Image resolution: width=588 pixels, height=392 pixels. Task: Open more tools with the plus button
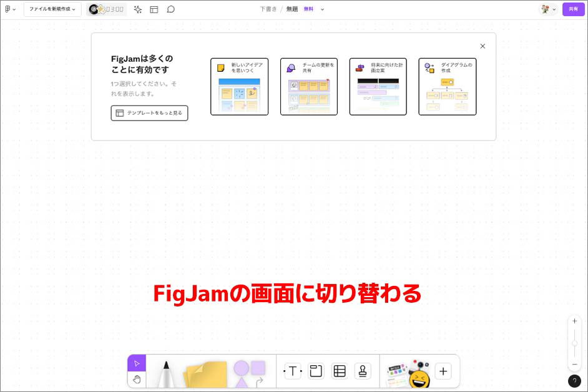[443, 371]
